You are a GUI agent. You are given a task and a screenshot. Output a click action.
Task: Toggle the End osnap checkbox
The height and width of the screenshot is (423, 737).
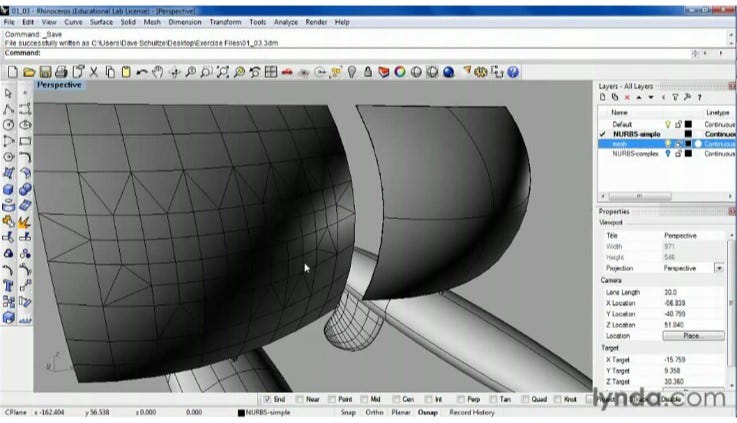tap(268, 397)
